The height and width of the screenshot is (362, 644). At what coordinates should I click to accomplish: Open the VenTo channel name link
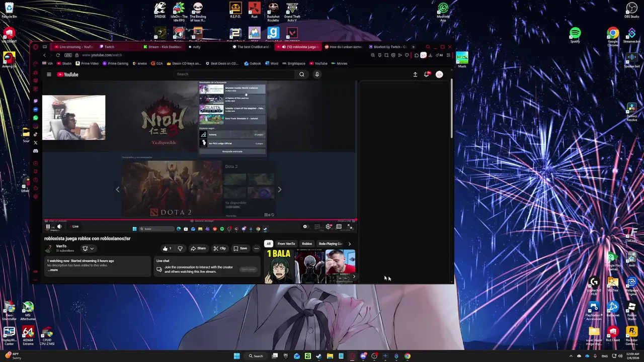tap(61, 246)
